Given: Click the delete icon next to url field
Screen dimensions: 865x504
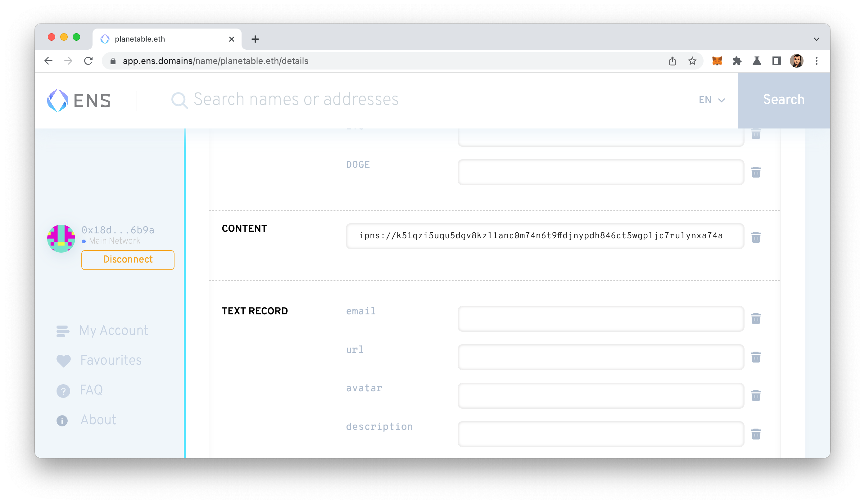Looking at the screenshot, I should point(756,357).
